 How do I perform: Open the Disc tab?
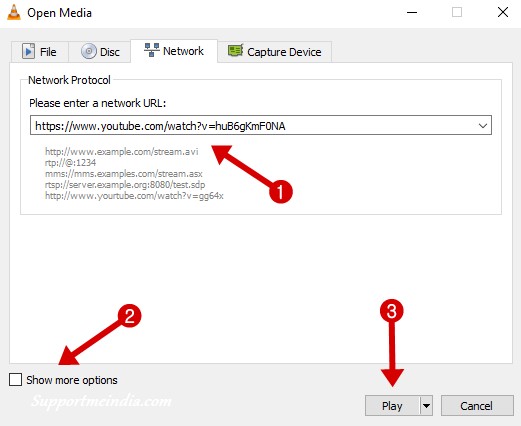point(100,52)
